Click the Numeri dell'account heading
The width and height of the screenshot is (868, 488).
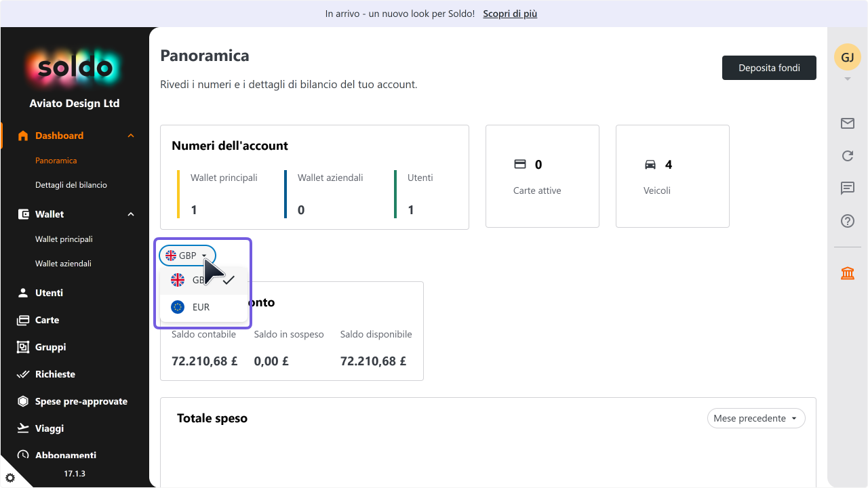pos(230,146)
